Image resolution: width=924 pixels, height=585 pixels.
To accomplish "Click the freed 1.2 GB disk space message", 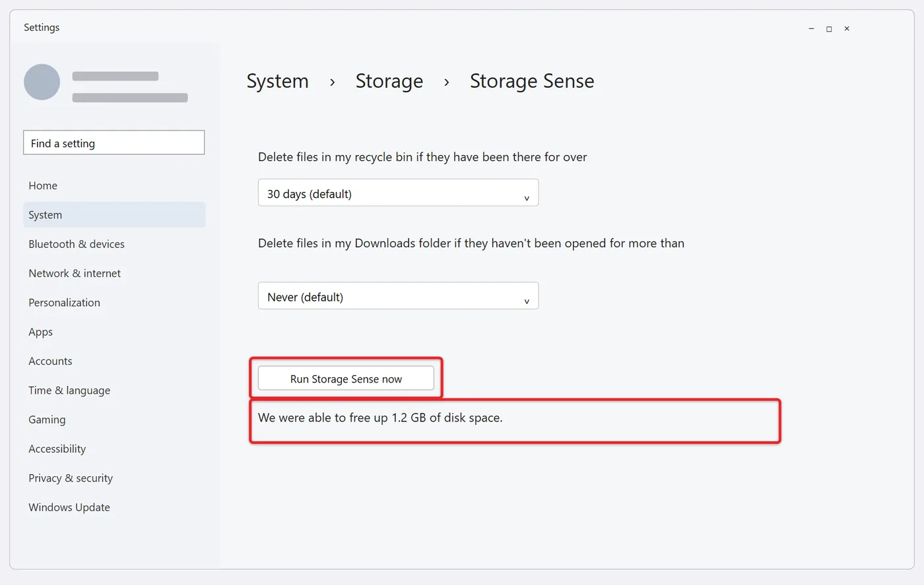I will point(380,417).
